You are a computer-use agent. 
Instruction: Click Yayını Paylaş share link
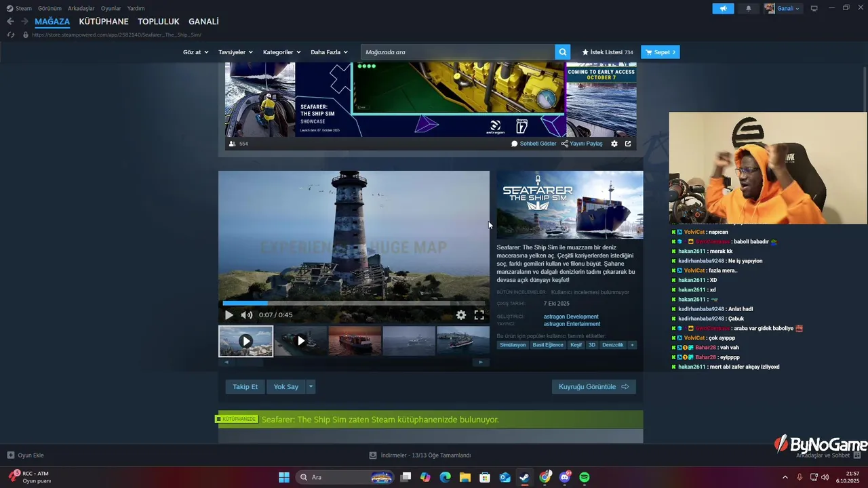coord(582,144)
